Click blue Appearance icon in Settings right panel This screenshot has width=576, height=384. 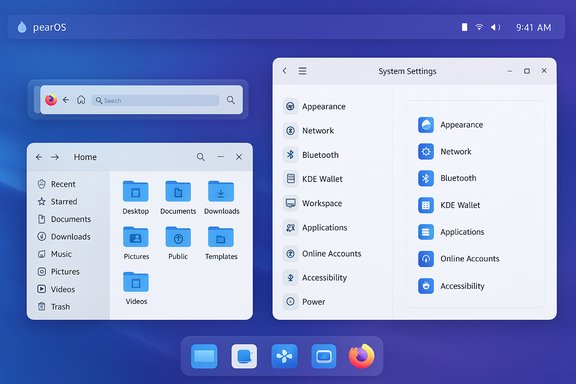point(426,125)
